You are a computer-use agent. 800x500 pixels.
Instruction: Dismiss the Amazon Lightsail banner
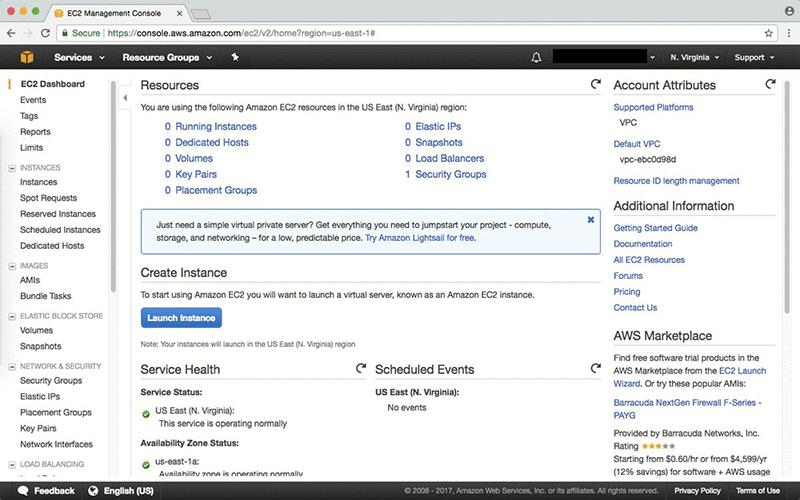[x=590, y=220]
